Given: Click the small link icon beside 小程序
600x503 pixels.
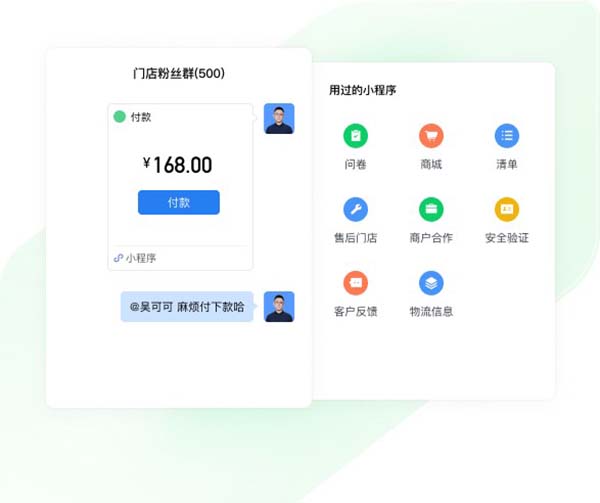Looking at the screenshot, I should coord(118,258).
